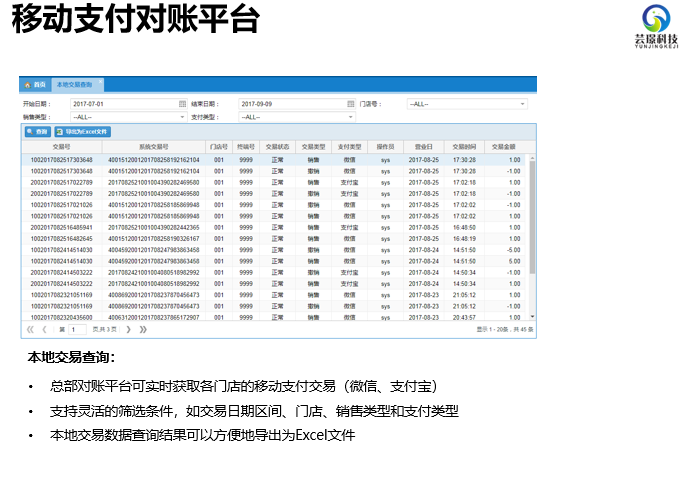Click the 16:48:19 transaction time cell
The image size is (700, 500).
pyautogui.click(x=464, y=239)
